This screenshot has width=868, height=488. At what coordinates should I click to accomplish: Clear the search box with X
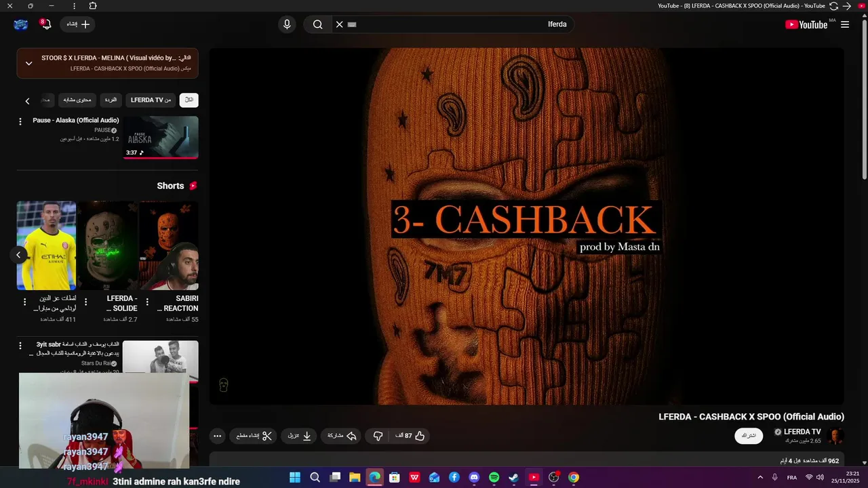coord(339,24)
